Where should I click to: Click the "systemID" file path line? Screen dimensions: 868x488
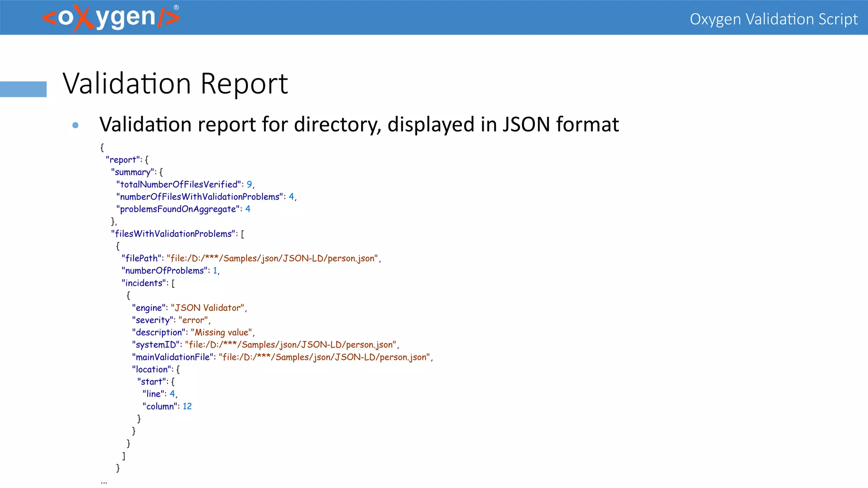(266, 345)
